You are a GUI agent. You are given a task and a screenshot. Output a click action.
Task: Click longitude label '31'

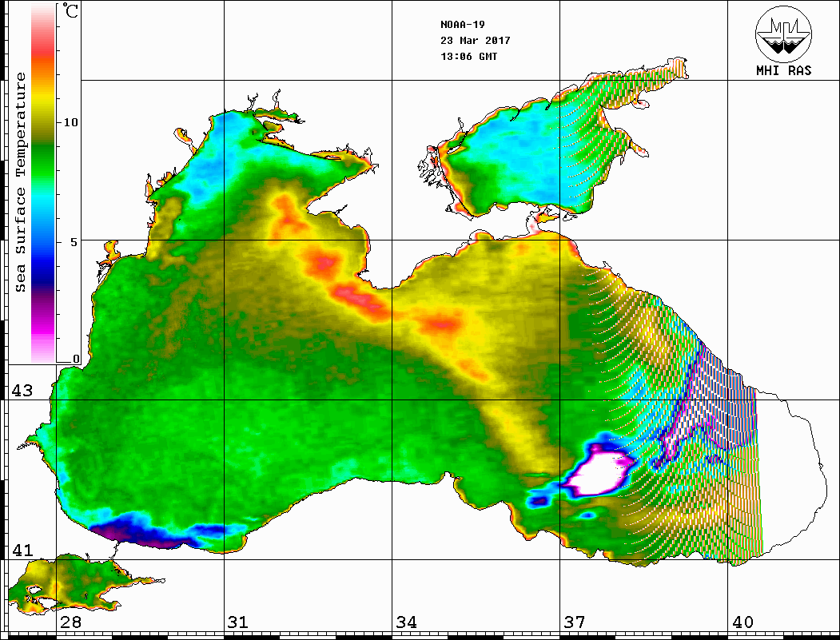click(x=238, y=622)
